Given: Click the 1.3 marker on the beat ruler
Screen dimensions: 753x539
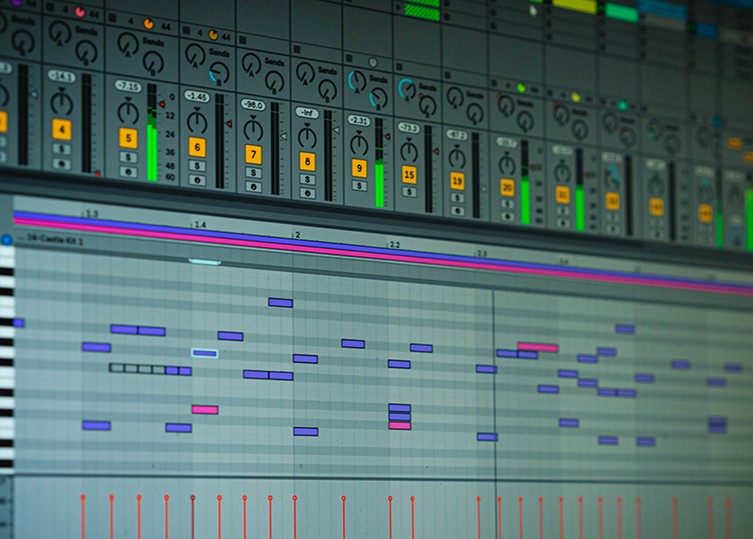Looking at the screenshot, I should (x=91, y=214).
